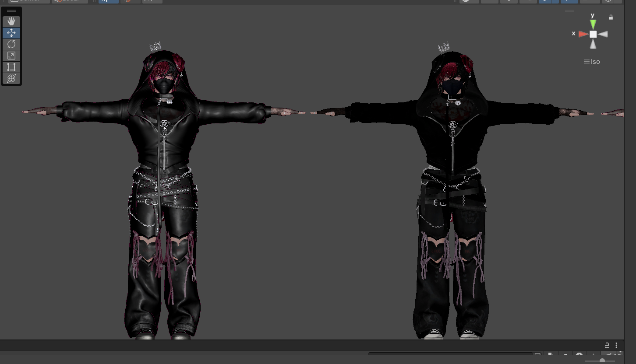
Task: Click the red X axis cone on gizmo
Action: pyautogui.click(x=583, y=34)
